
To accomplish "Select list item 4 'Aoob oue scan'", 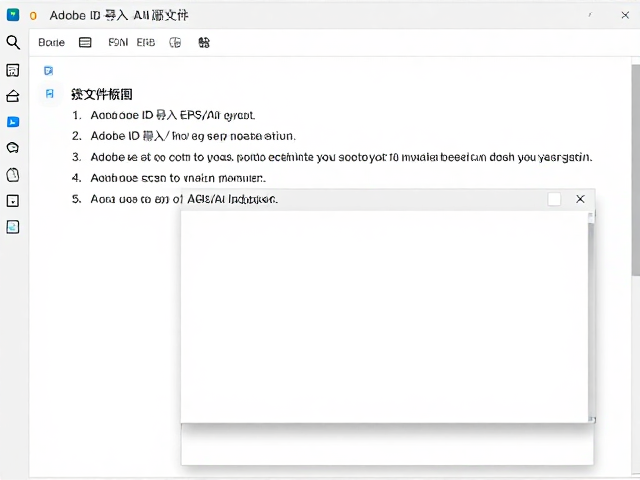I will 169,178.
